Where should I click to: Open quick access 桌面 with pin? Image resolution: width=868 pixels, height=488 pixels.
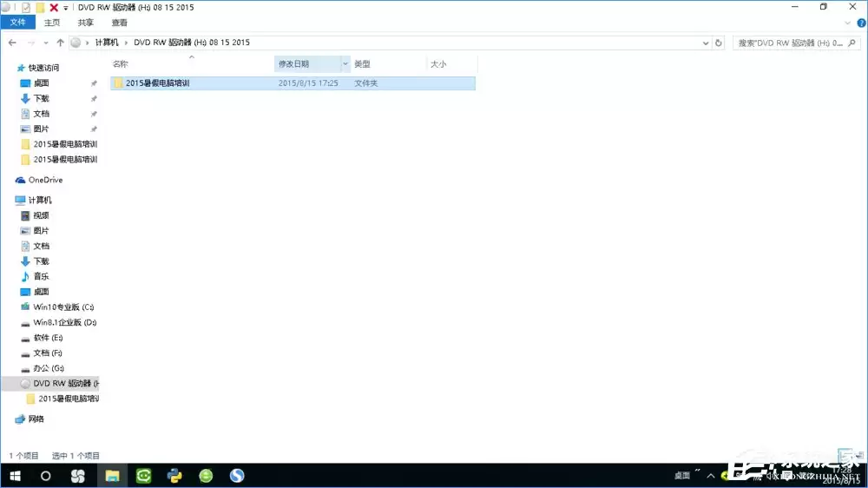[41, 83]
